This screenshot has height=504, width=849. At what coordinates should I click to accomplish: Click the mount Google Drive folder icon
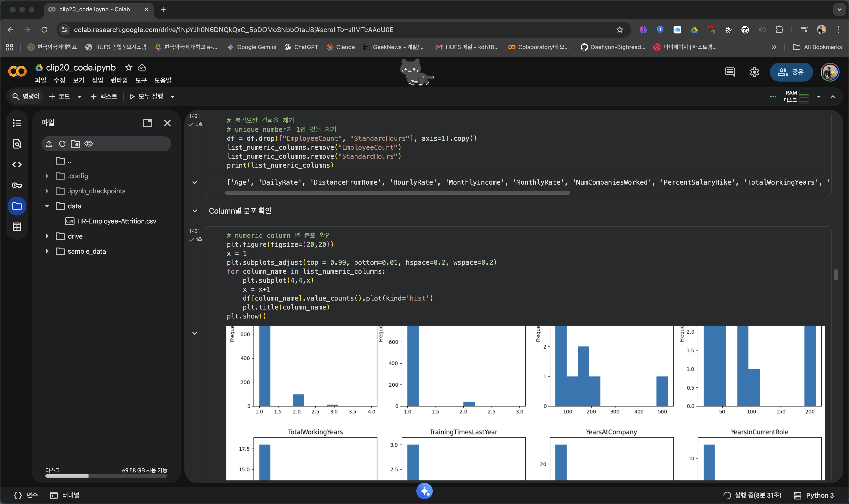click(75, 144)
